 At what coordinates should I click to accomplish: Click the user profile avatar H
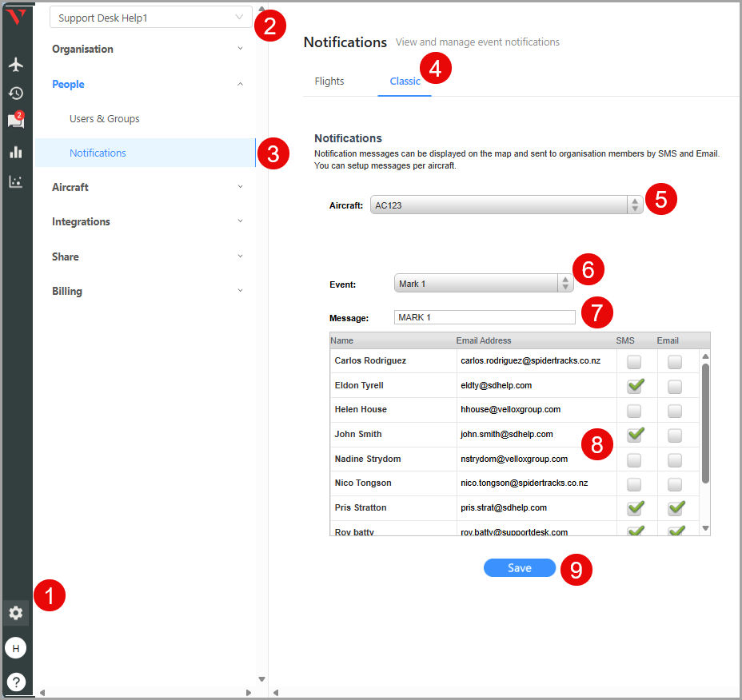[16, 648]
